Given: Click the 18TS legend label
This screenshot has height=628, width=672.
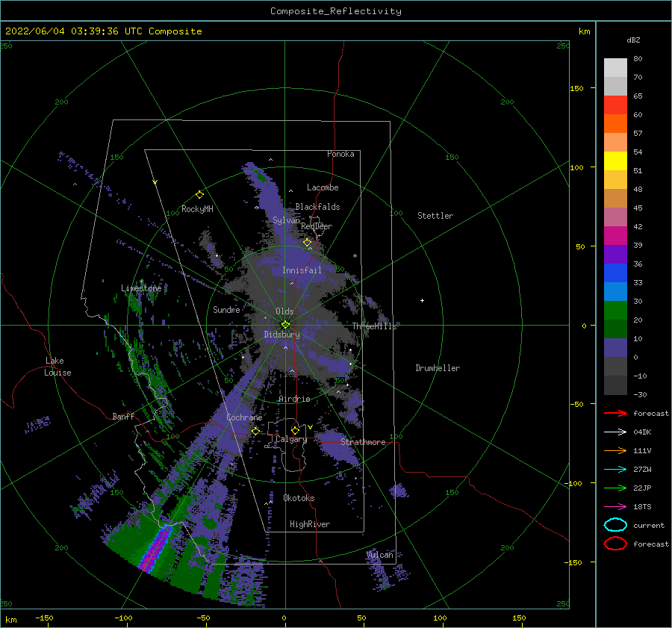Looking at the screenshot, I should pos(642,507).
